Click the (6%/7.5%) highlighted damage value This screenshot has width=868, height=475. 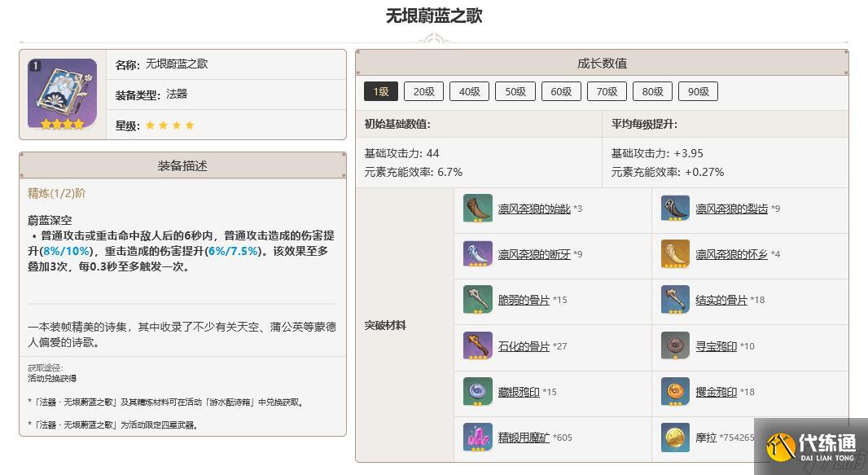click(x=233, y=251)
